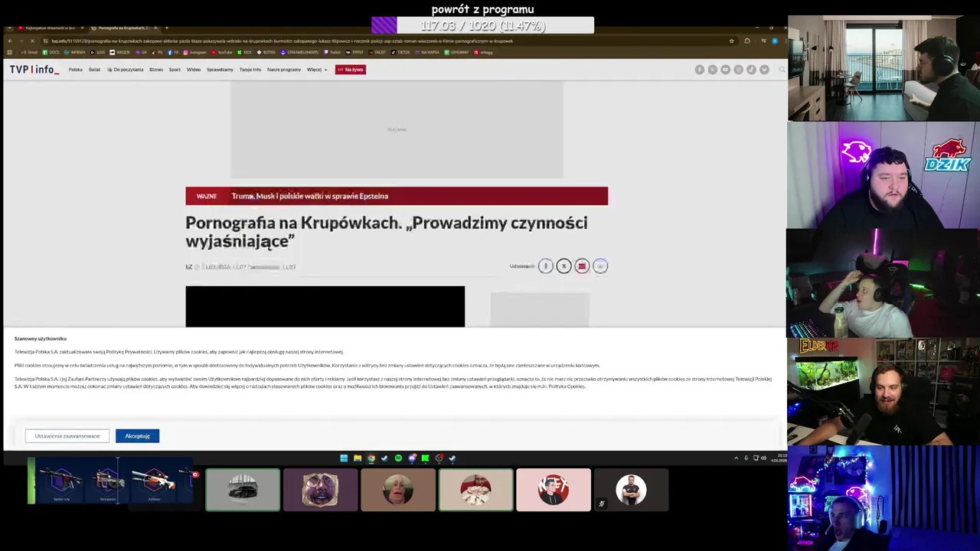Click the red Na żywo button
Viewport: 980px width, 551px height.
click(351, 70)
